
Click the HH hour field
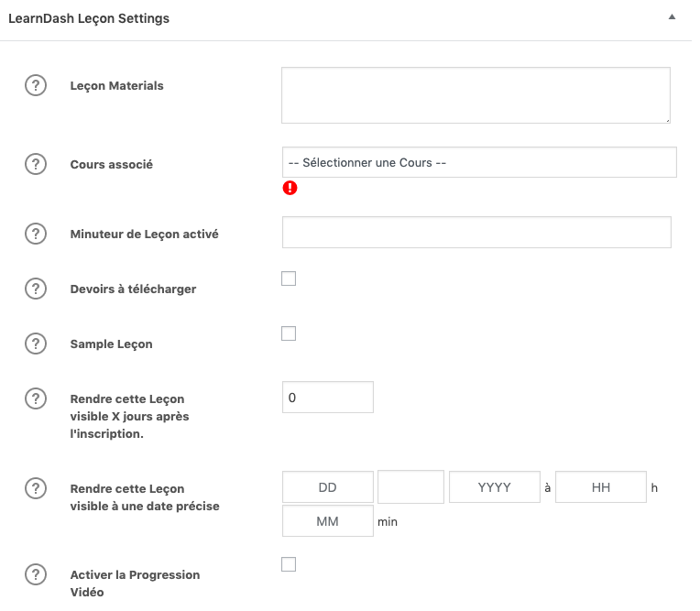click(x=601, y=487)
